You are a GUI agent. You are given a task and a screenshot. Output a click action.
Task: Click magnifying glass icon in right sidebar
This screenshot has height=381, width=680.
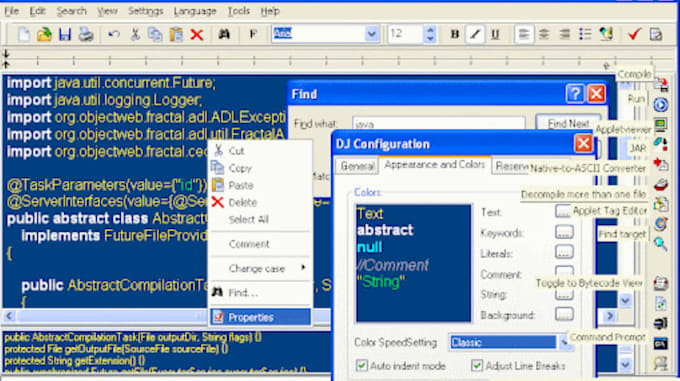click(661, 244)
